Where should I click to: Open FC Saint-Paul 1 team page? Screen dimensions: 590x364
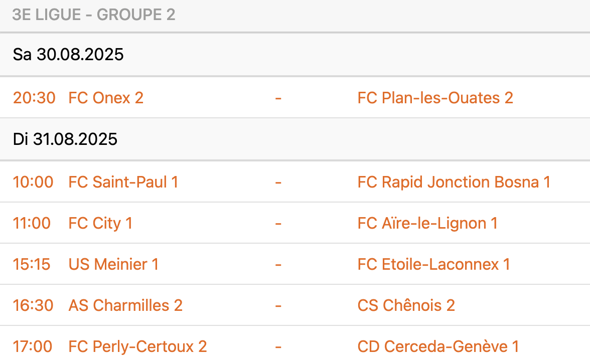[x=123, y=182]
